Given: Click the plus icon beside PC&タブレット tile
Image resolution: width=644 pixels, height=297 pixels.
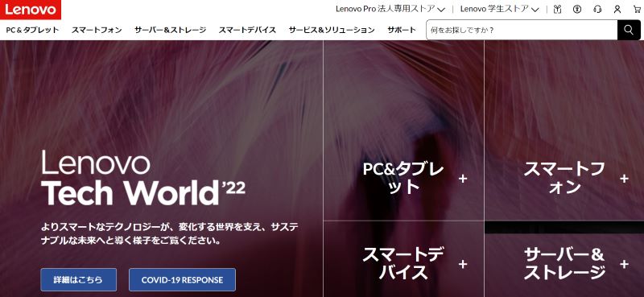Looking at the screenshot, I should [x=463, y=179].
